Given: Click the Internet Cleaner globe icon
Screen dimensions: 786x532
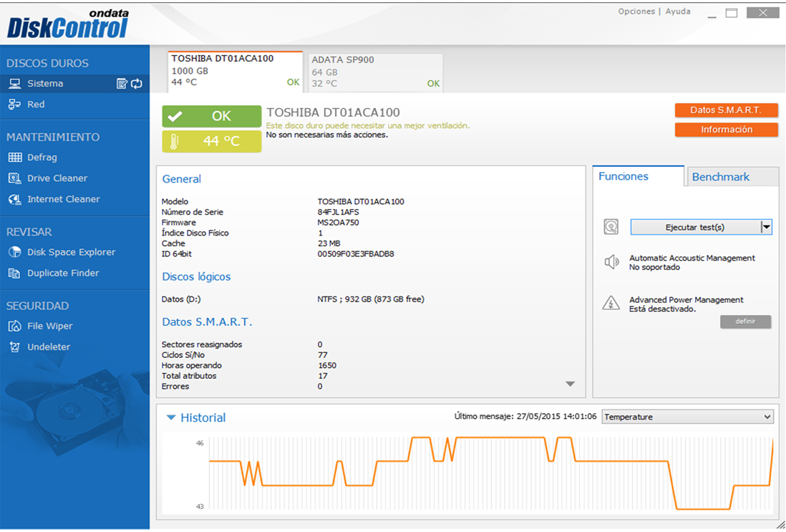Looking at the screenshot, I should [15, 199].
